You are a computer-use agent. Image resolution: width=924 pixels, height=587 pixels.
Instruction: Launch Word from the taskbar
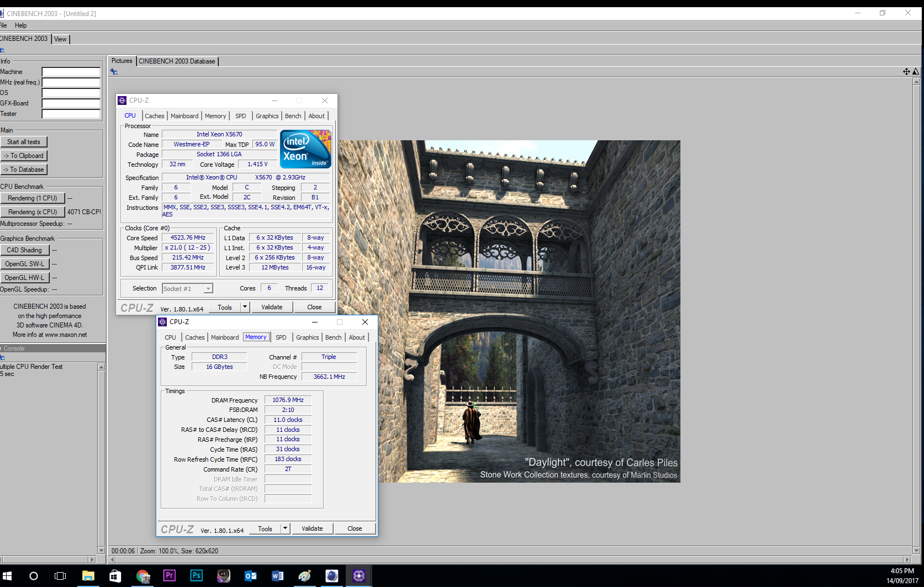click(278, 576)
